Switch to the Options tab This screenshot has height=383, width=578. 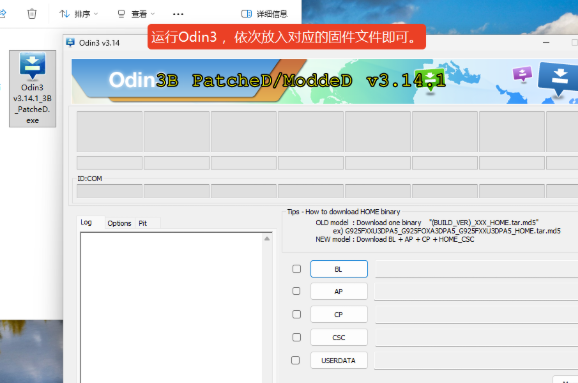[x=119, y=223]
